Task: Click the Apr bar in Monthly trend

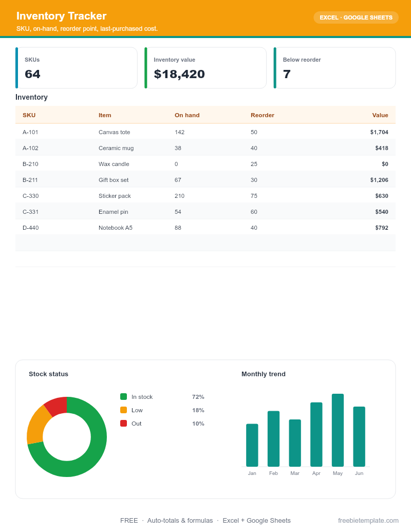Action: [x=316, y=435]
